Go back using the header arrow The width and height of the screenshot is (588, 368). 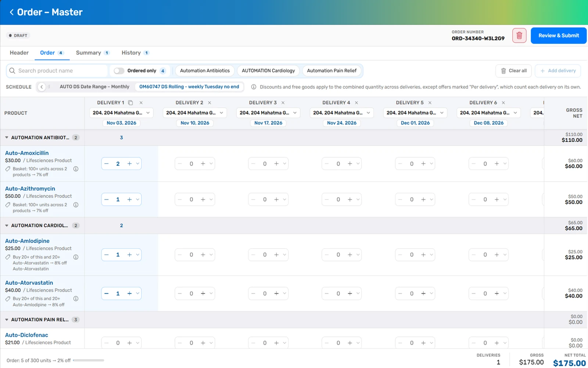tap(12, 12)
